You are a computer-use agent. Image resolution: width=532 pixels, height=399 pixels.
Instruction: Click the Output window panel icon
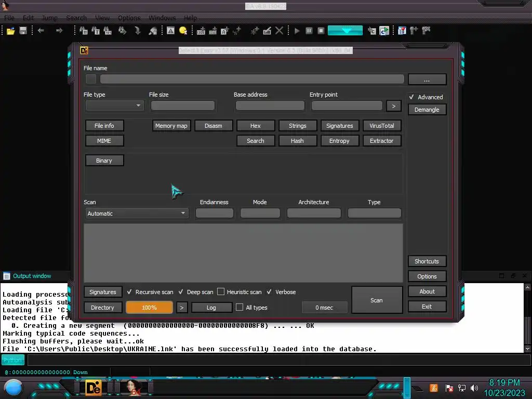tap(6, 276)
